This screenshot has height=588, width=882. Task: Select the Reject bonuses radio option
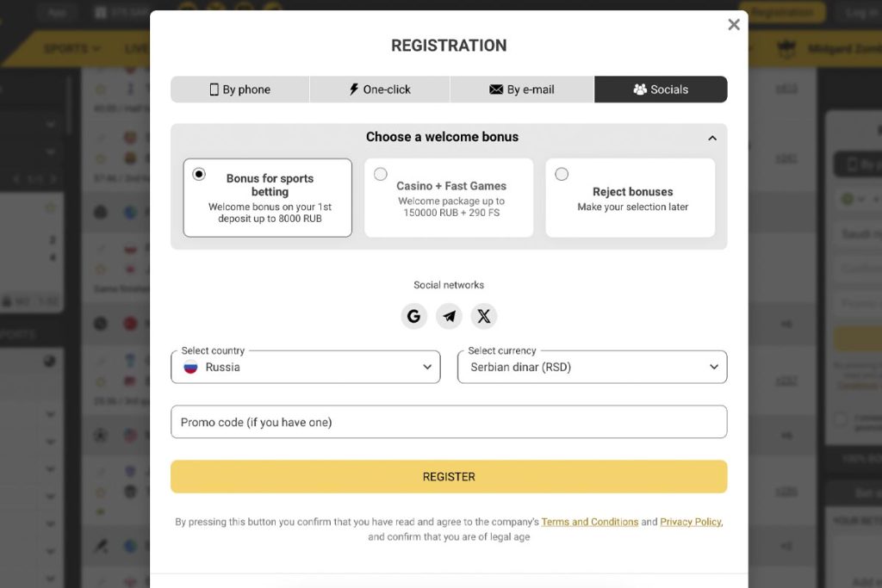[562, 174]
